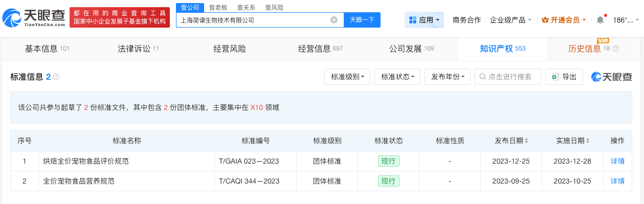
Task: Open the 标准状态 filter dropdown
Action: click(397, 77)
